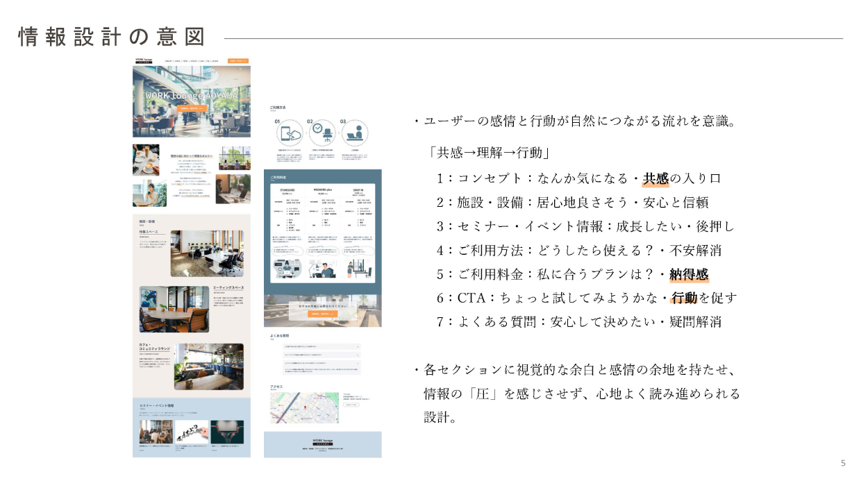
Task: Click the café community lounge photo
Action: coord(208,366)
